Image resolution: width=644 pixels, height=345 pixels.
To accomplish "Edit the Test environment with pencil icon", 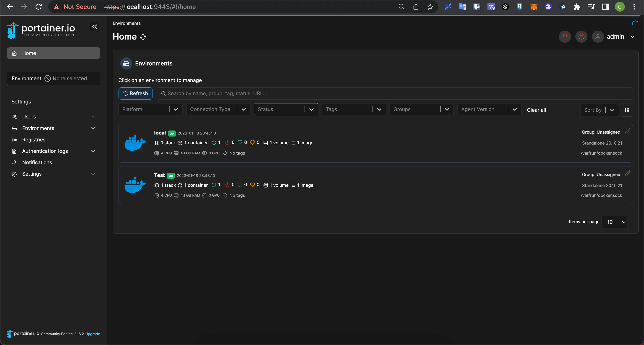I will (x=627, y=173).
